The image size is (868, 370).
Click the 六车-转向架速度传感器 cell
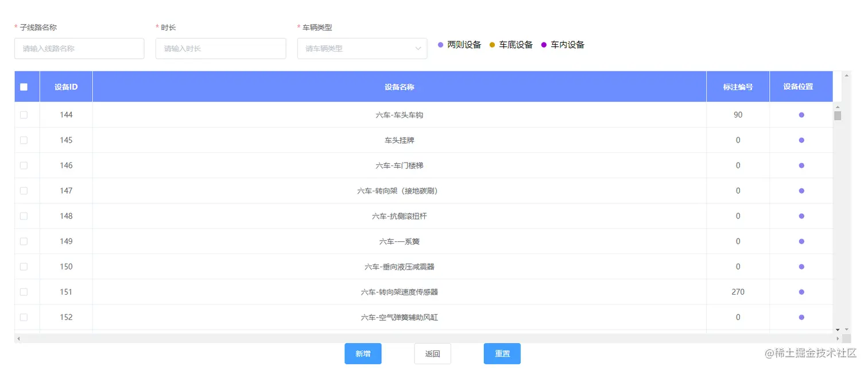point(400,292)
